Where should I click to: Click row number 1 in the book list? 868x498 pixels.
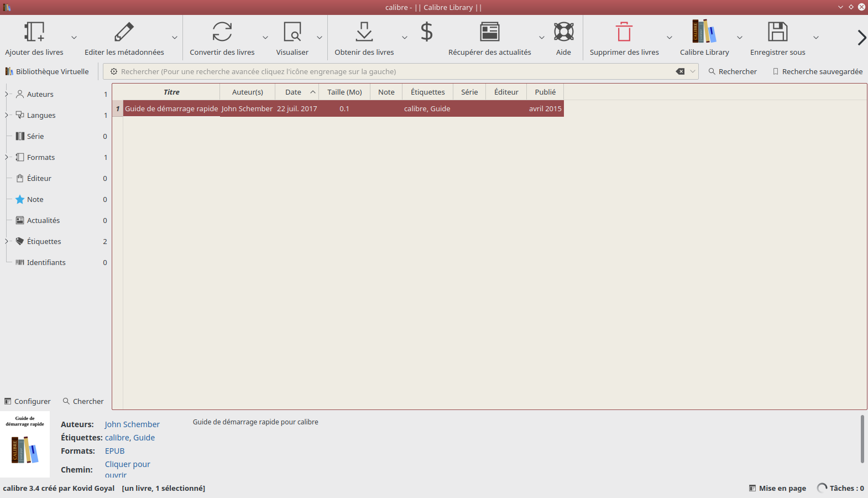[118, 108]
